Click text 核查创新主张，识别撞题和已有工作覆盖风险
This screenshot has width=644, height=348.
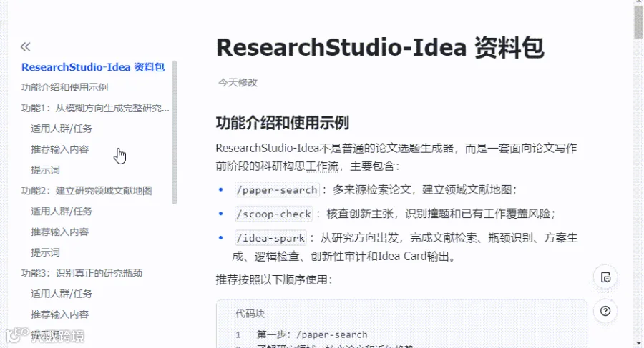coord(441,214)
